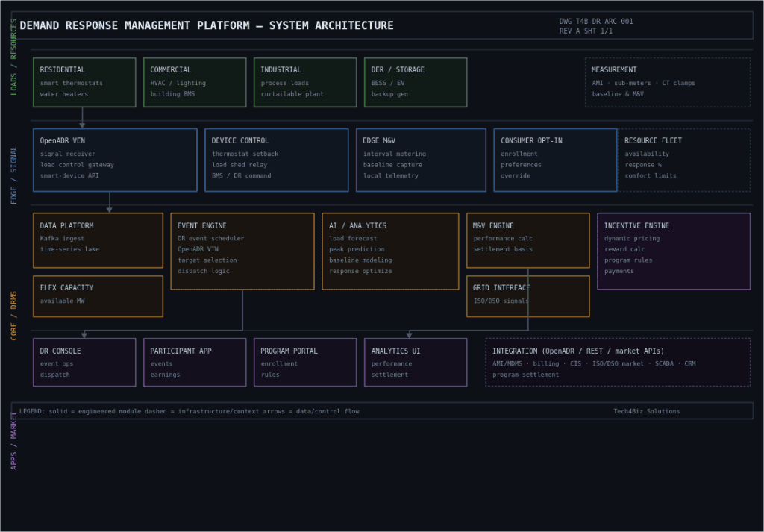Click 'dynamic pricing' in INCENTIVE ENGINE
The width and height of the screenshot is (764, 532).
pyautogui.click(x=632, y=238)
